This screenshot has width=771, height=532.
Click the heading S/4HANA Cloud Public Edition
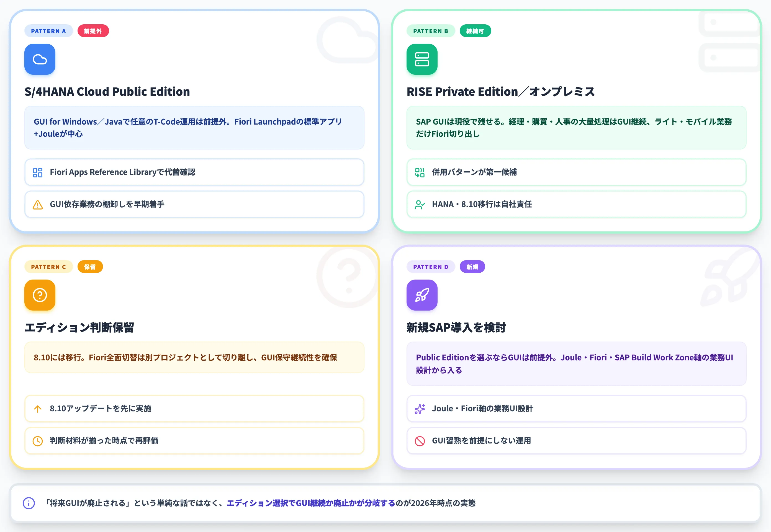pyautogui.click(x=107, y=92)
